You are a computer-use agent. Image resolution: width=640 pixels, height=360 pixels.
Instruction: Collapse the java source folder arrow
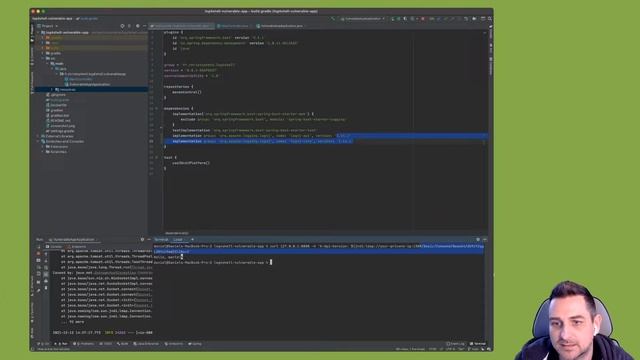pos(52,69)
